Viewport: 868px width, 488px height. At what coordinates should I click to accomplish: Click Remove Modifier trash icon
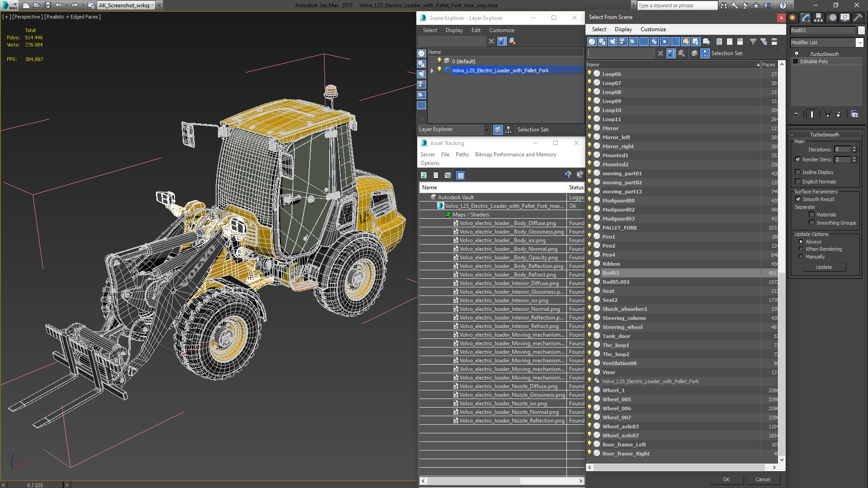click(x=839, y=114)
